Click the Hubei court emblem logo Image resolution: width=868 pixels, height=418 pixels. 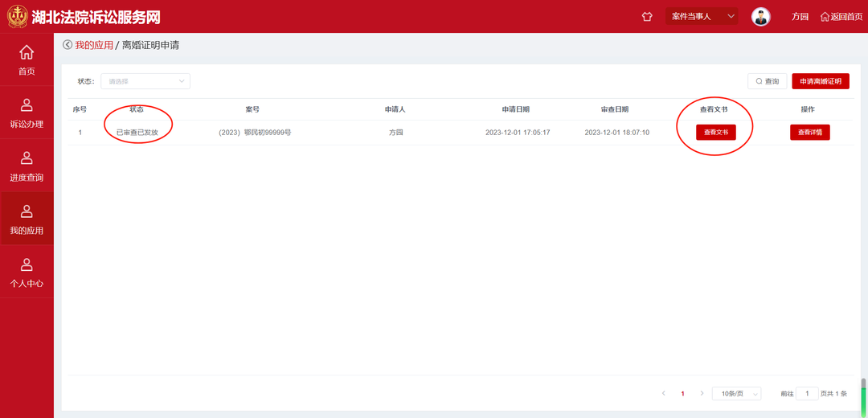point(17,16)
